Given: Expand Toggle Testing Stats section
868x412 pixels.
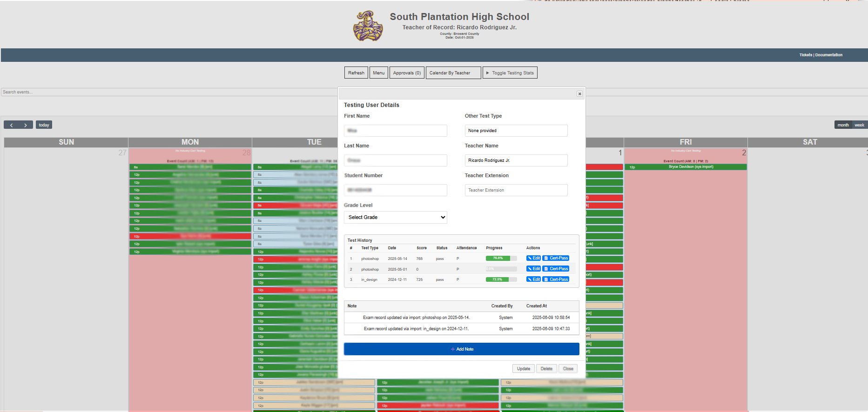Looking at the screenshot, I should point(510,73).
